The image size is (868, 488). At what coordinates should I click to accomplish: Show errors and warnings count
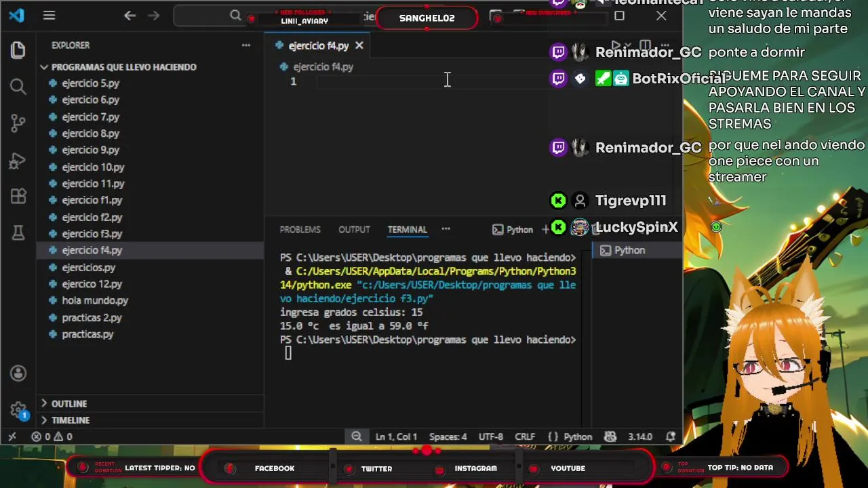tap(52, 436)
